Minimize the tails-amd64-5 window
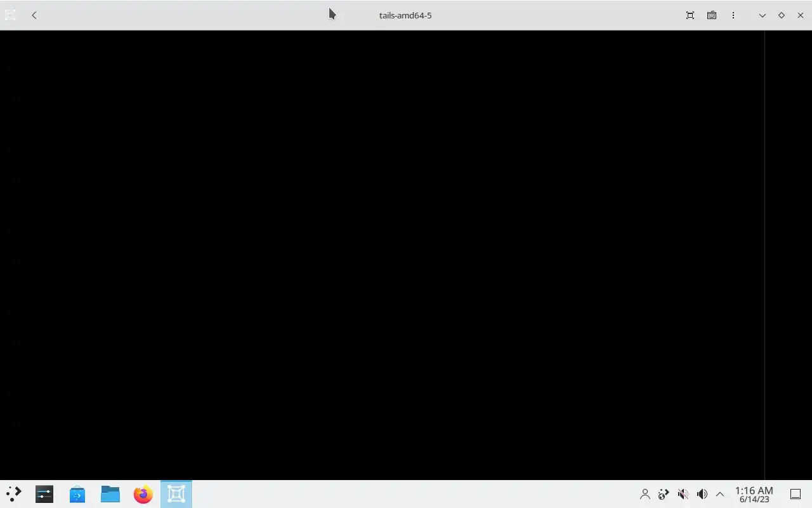The width and height of the screenshot is (812, 508). click(x=763, y=15)
